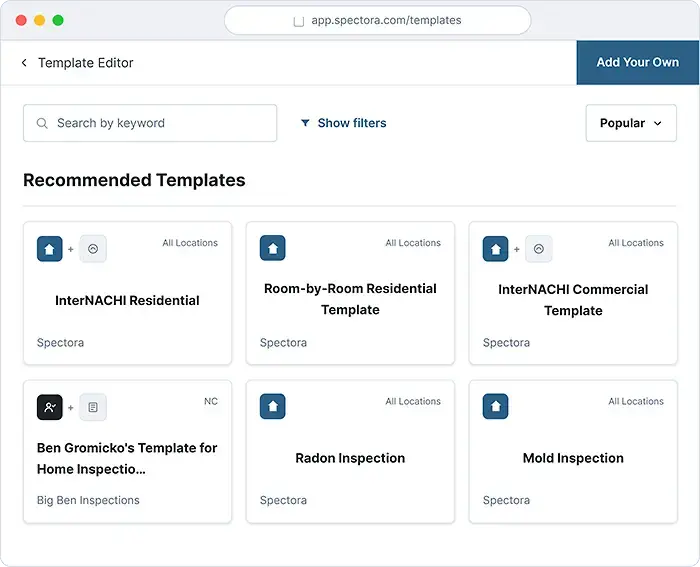Open the InterNACHI Residential template
The image size is (700, 567).
[x=127, y=293]
